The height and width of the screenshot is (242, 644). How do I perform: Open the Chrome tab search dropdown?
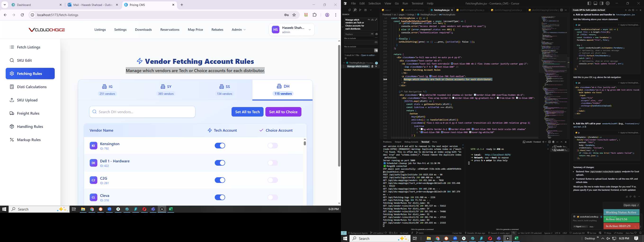[5, 5]
